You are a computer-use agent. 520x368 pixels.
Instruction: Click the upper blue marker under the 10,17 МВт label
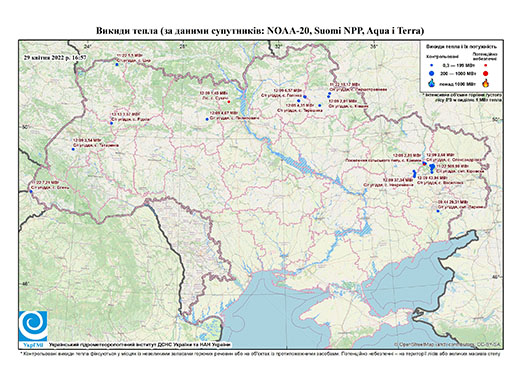coord(330,94)
